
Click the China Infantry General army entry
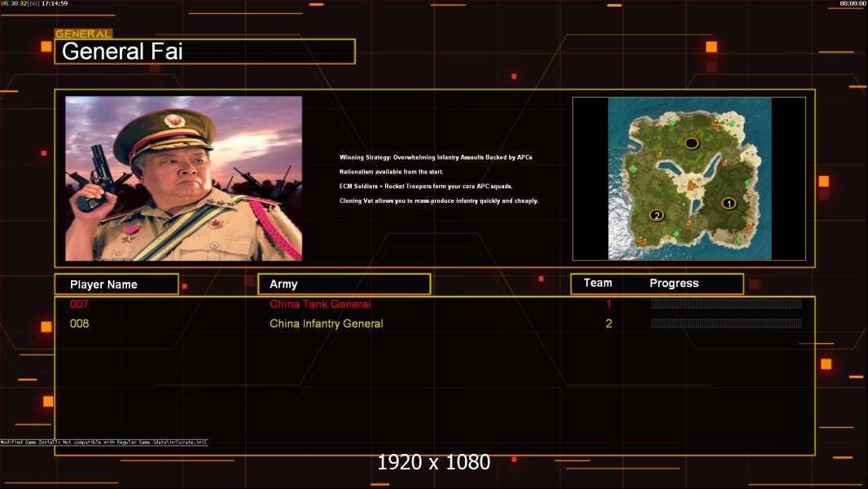(326, 324)
